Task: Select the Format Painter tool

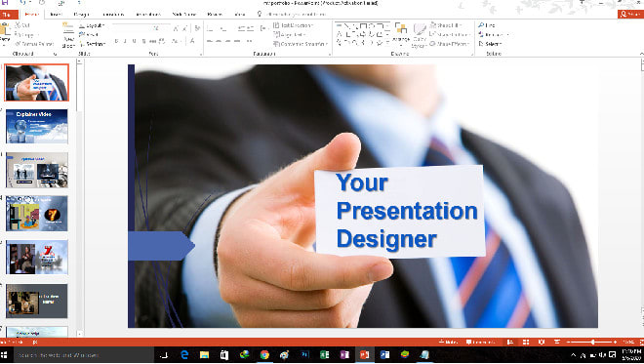Action: point(34,44)
